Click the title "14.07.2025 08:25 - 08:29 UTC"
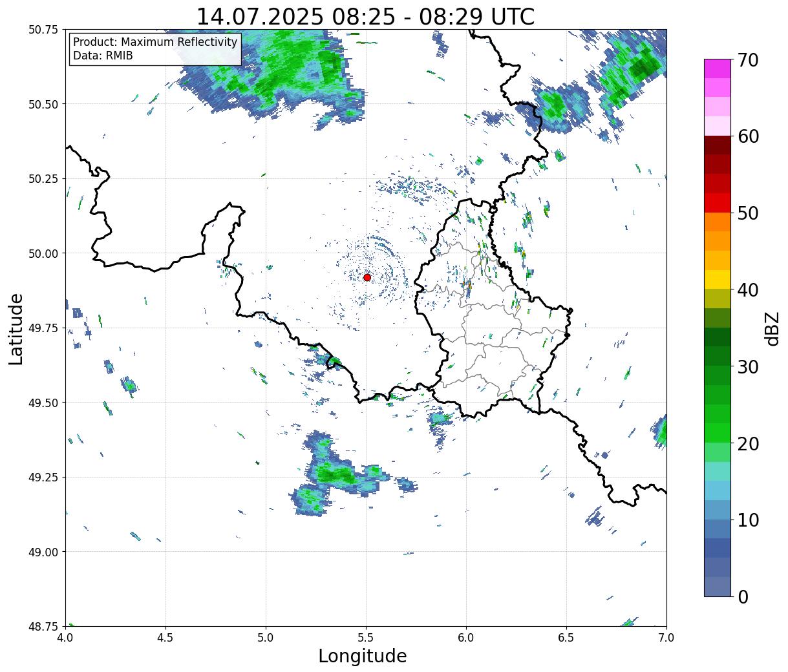788x672 pixels. coord(365,16)
